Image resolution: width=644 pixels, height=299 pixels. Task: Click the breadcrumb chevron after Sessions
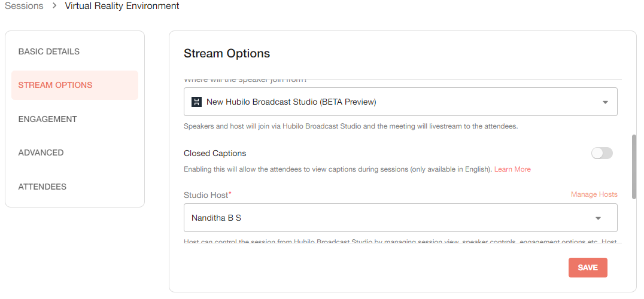click(54, 6)
